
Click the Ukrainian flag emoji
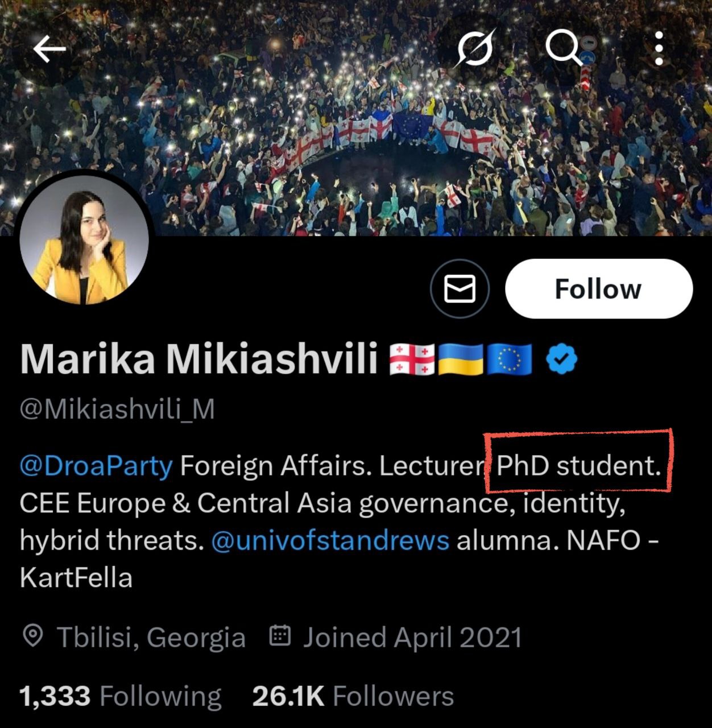tap(460, 359)
